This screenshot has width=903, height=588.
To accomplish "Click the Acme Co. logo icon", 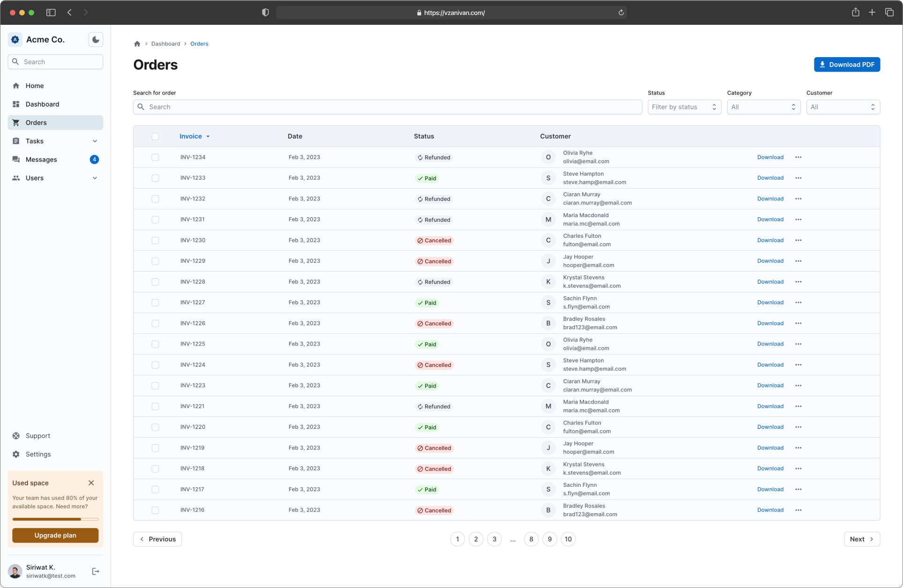I will pyautogui.click(x=15, y=40).
